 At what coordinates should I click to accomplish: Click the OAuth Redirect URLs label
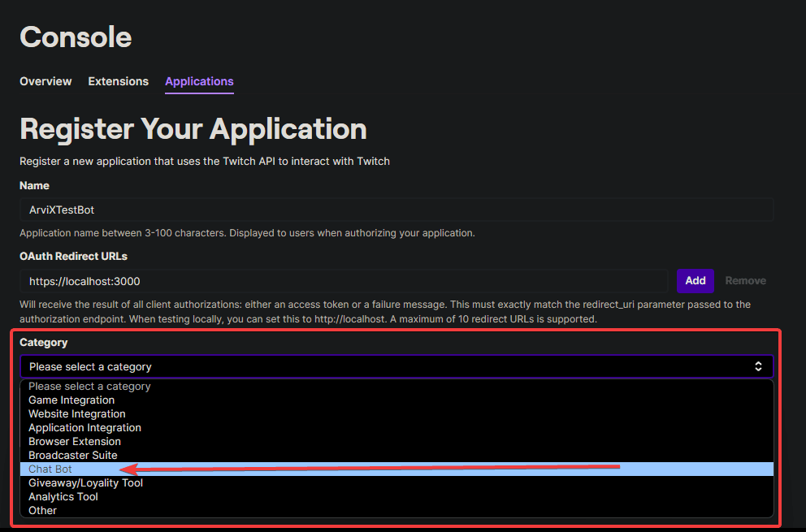coord(73,256)
